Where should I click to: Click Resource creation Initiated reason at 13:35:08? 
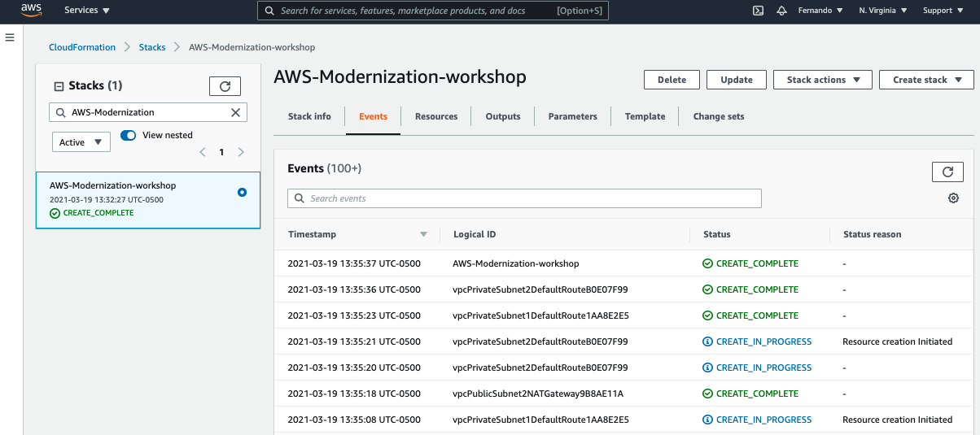(x=898, y=420)
